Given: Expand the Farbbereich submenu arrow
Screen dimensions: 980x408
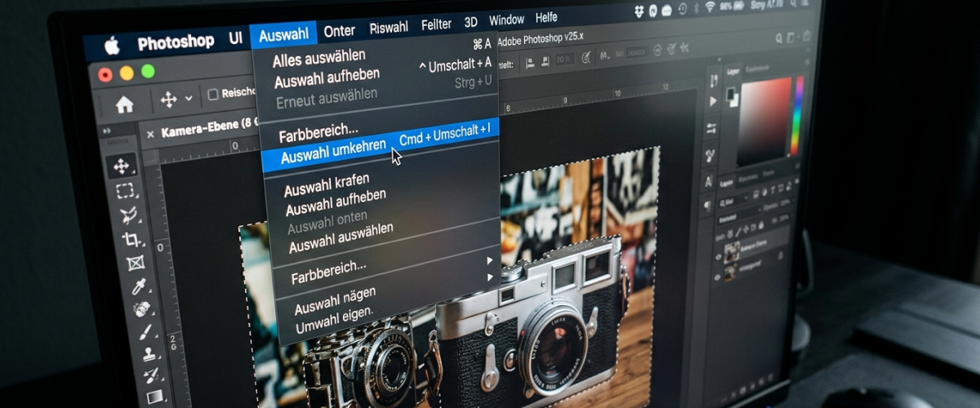Looking at the screenshot, I should tap(490, 261).
